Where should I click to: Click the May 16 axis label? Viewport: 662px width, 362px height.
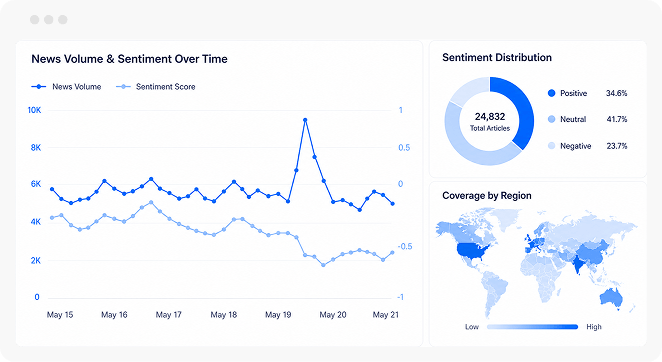coord(114,315)
